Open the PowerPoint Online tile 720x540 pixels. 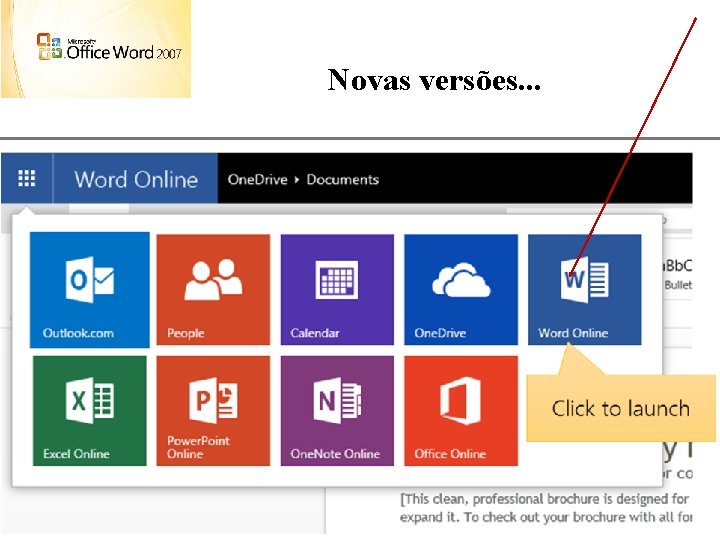pos(213,411)
